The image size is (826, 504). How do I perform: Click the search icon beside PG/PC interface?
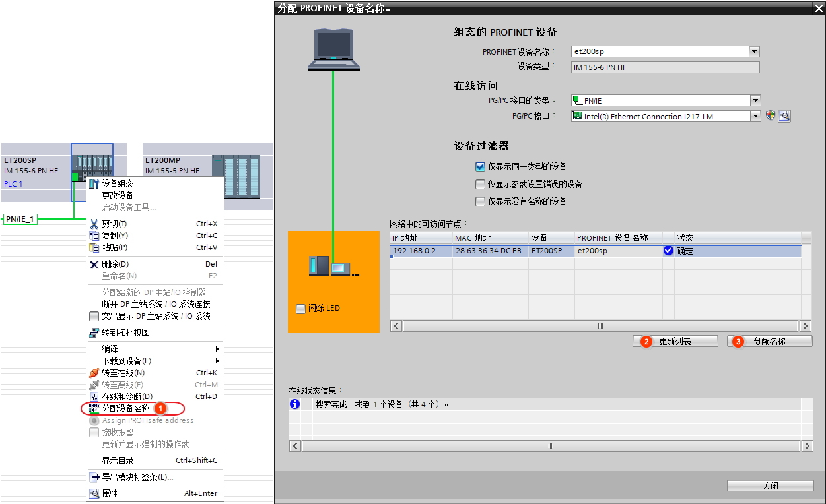[x=784, y=116]
